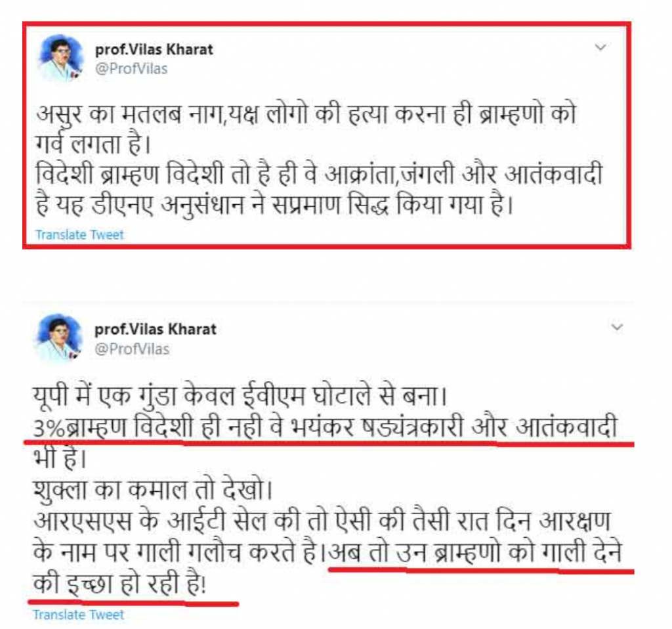Open the profile avatar on the second tweet
The height and width of the screenshot is (629, 672).
pos(59,339)
